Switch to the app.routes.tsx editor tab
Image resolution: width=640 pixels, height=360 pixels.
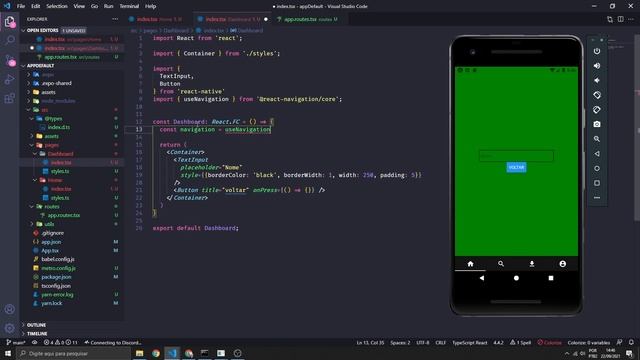coord(307,19)
